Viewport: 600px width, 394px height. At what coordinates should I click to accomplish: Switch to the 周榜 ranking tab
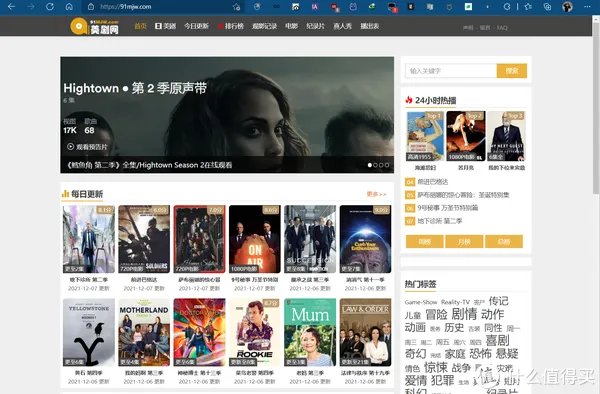pos(424,241)
